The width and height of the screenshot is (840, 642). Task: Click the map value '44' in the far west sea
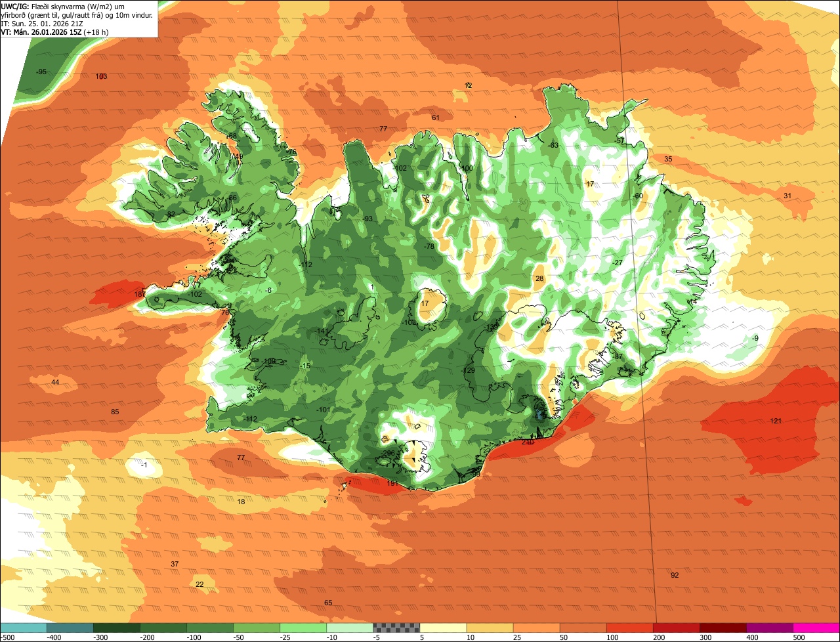click(x=55, y=383)
